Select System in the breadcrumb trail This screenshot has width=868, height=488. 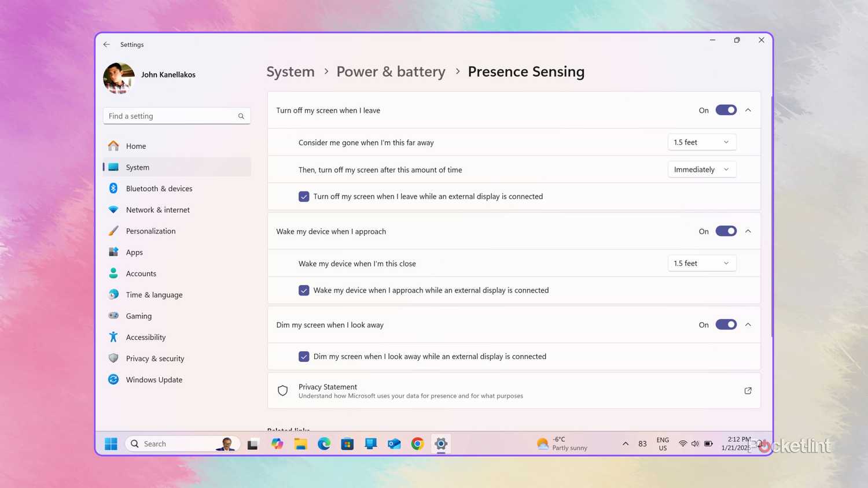coord(290,71)
